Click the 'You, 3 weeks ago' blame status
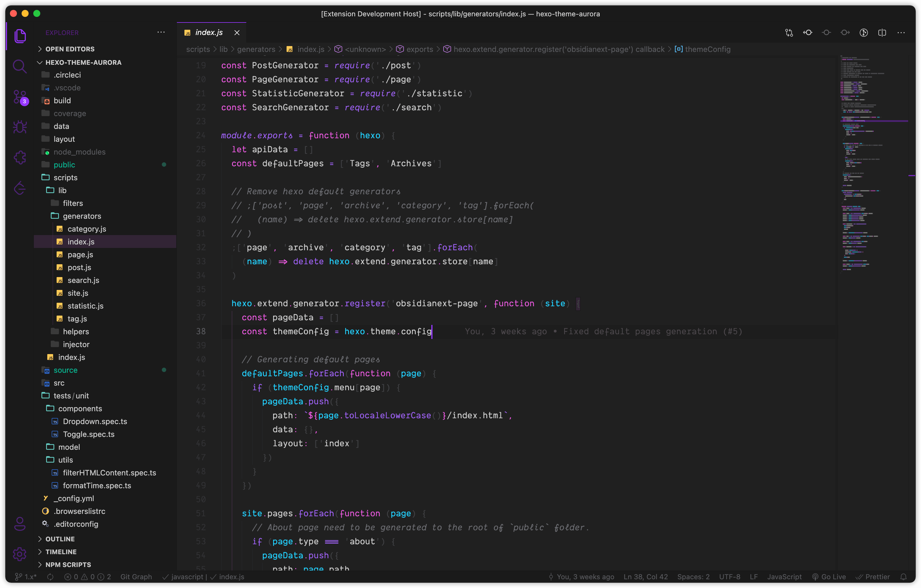 click(581, 577)
